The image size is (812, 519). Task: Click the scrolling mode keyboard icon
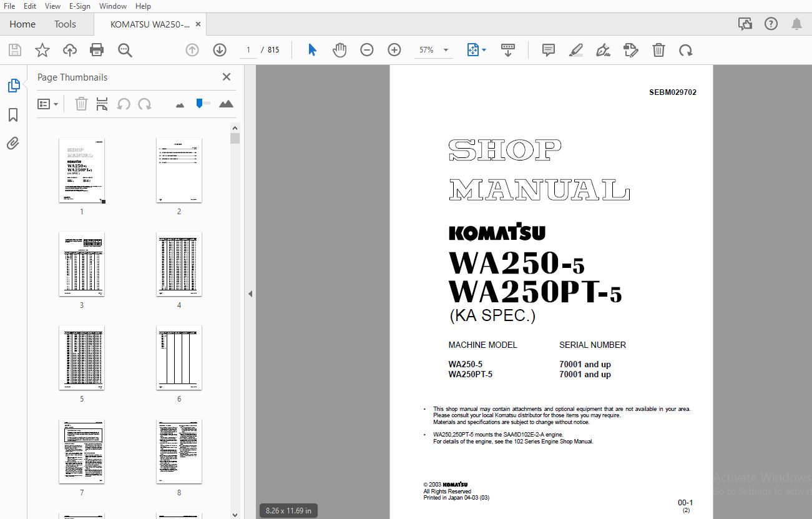click(x=508, y=50)
